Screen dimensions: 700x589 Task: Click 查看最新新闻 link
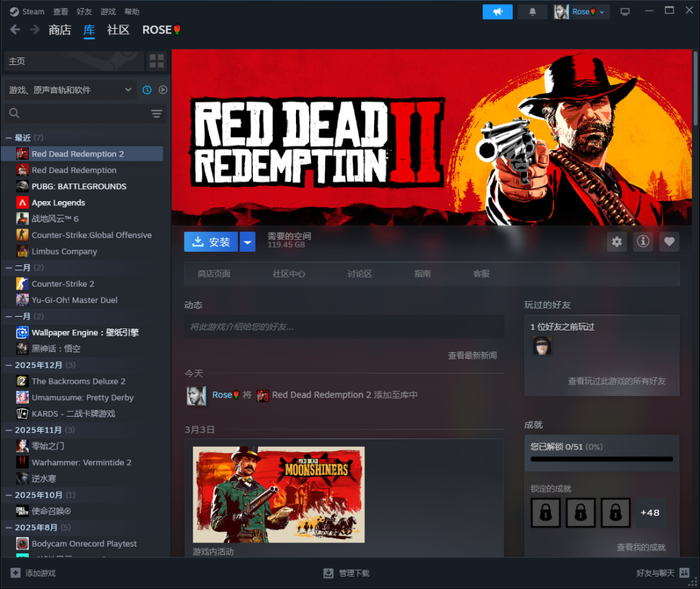click(472, 356)
